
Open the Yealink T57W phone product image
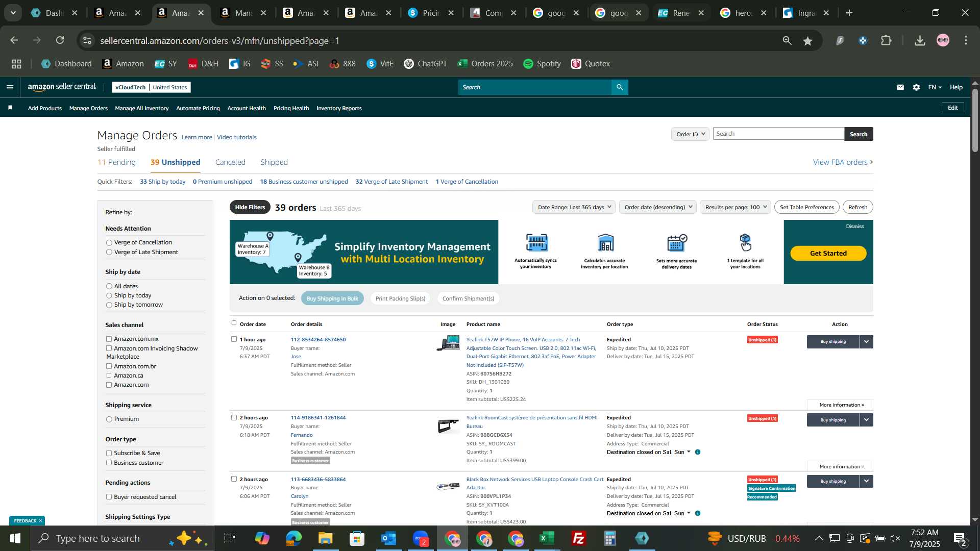tap(448, 343)
